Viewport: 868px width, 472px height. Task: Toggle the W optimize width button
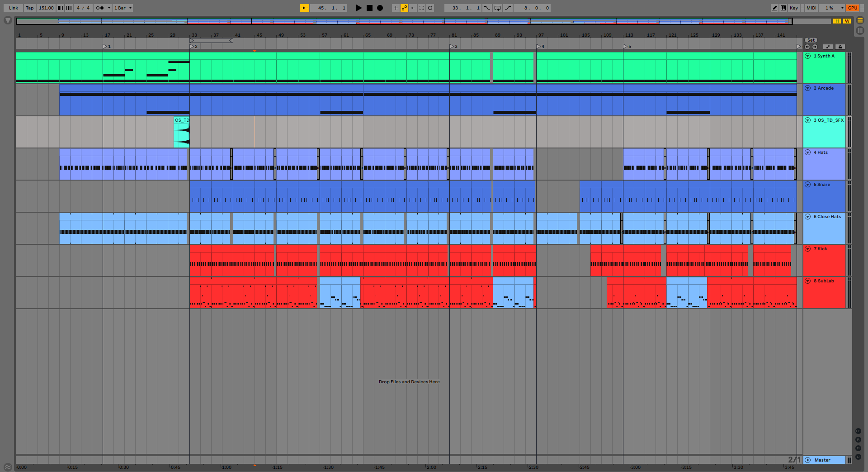tap(846, 21)
